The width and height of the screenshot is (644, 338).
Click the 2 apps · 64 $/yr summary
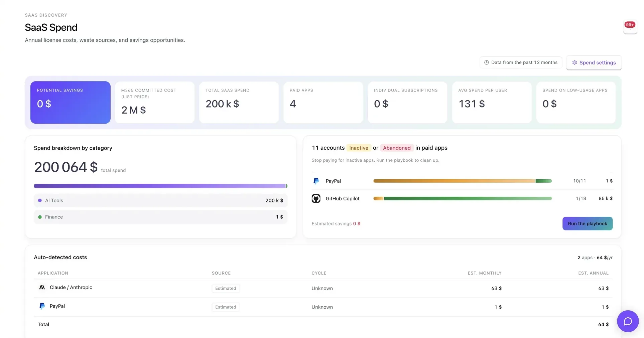595,258
